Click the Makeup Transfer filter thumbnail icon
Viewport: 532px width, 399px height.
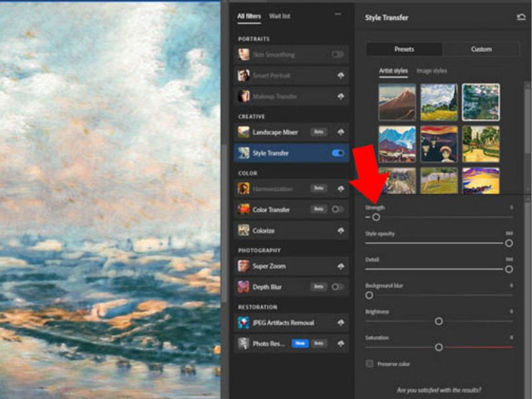pos(243,96)
